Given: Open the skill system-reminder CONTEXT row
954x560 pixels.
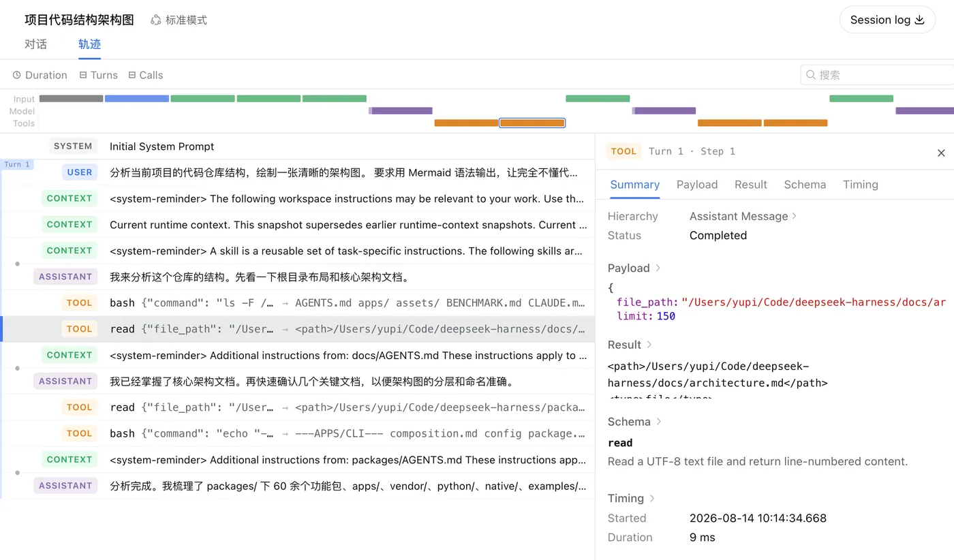Looking at the screenshot, I should (297, 251).
